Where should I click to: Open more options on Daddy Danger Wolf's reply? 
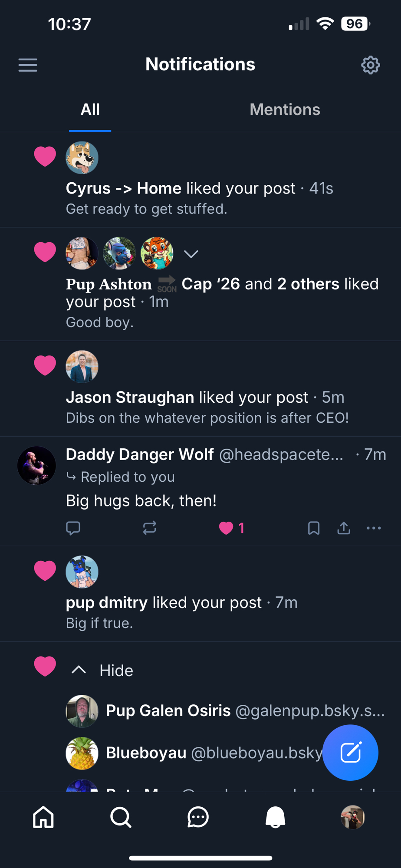coord(374,528)
